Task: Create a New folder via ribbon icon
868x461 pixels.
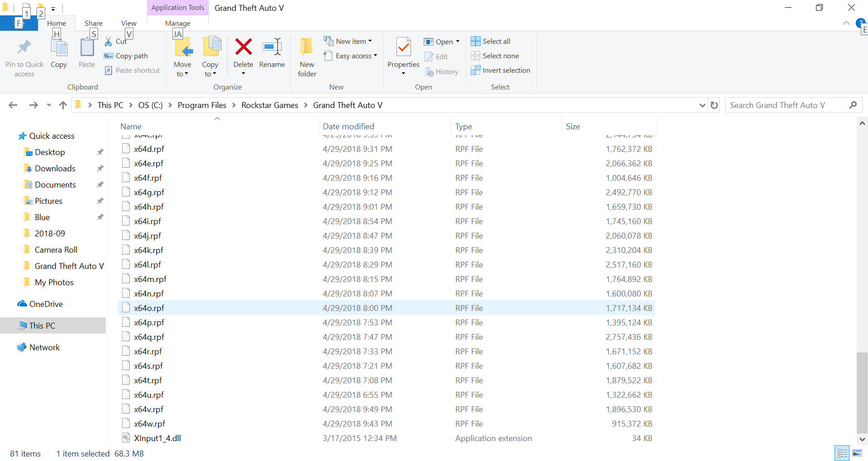Action: (x=307, y=47)
